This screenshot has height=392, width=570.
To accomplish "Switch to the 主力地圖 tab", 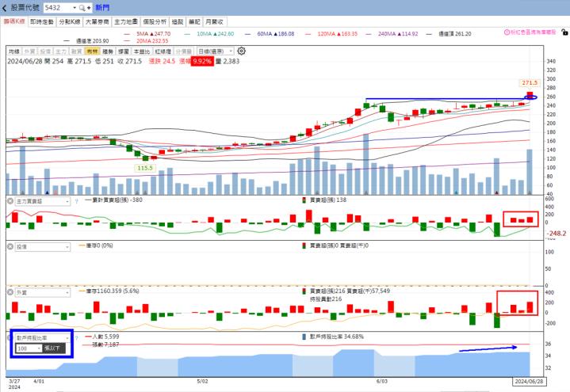I will 126,22.
